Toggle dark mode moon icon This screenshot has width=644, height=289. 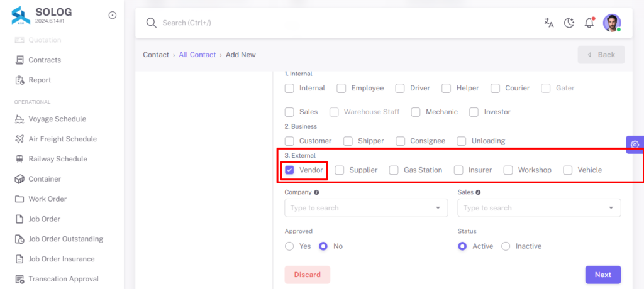[x=569, y=23]
